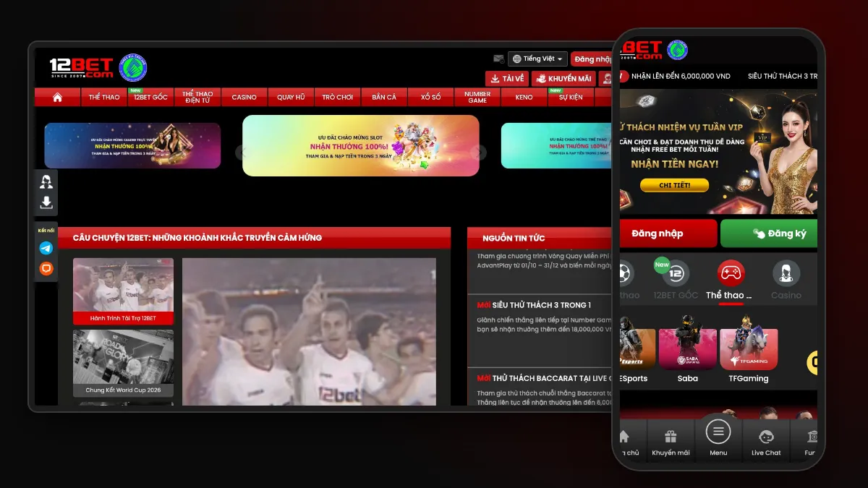Screen dimensions: 868x488
Task: Open the NUMBER GAME tab
Action: [477, 97]
